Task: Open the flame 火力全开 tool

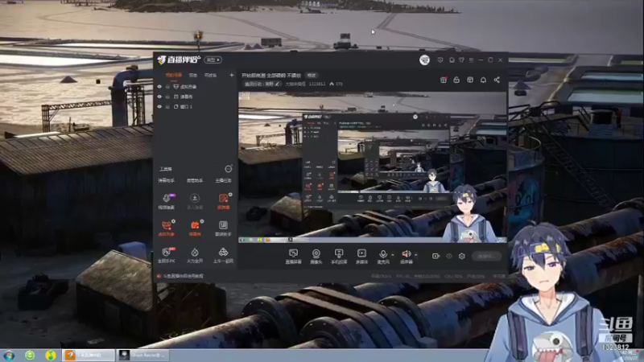Action: (195, 255)
